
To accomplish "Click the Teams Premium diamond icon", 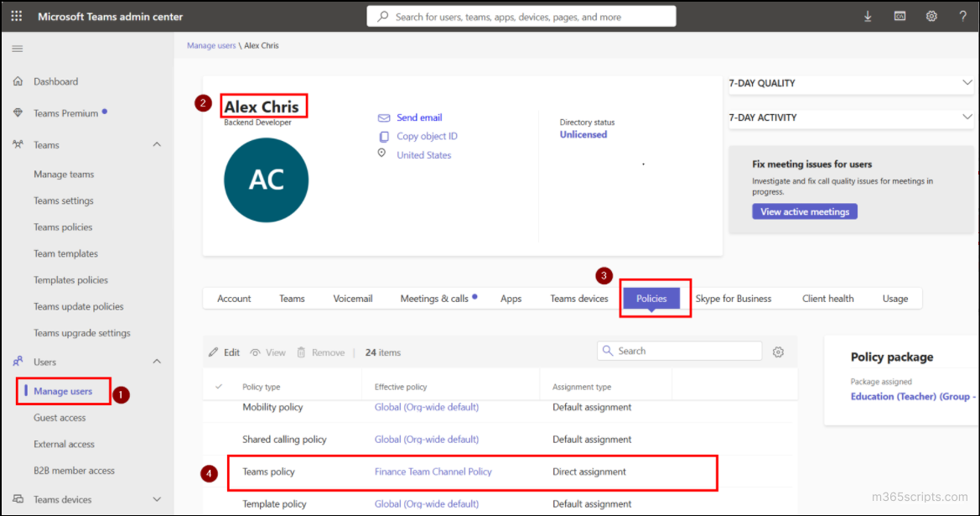I will 18,113.
